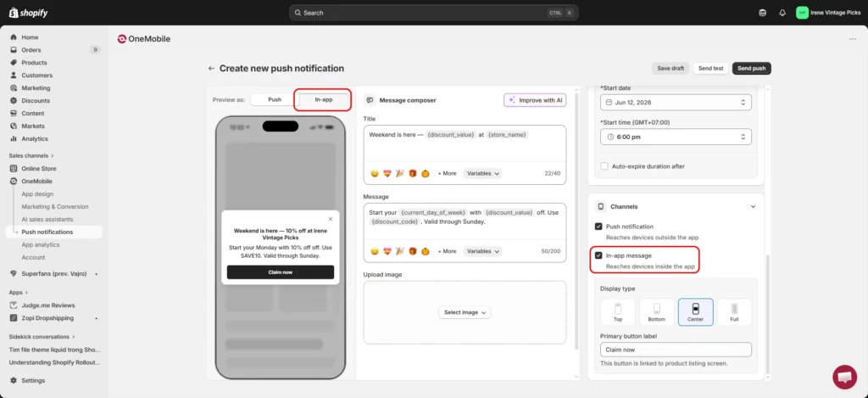Expand the Apps section in sidebar
The height and width of the screenshot is (398, 868).
click(x=19, y=292)
